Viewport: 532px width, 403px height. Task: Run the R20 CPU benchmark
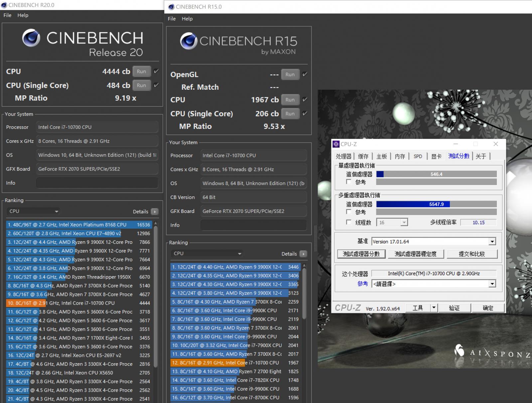[x=141, y=71]
